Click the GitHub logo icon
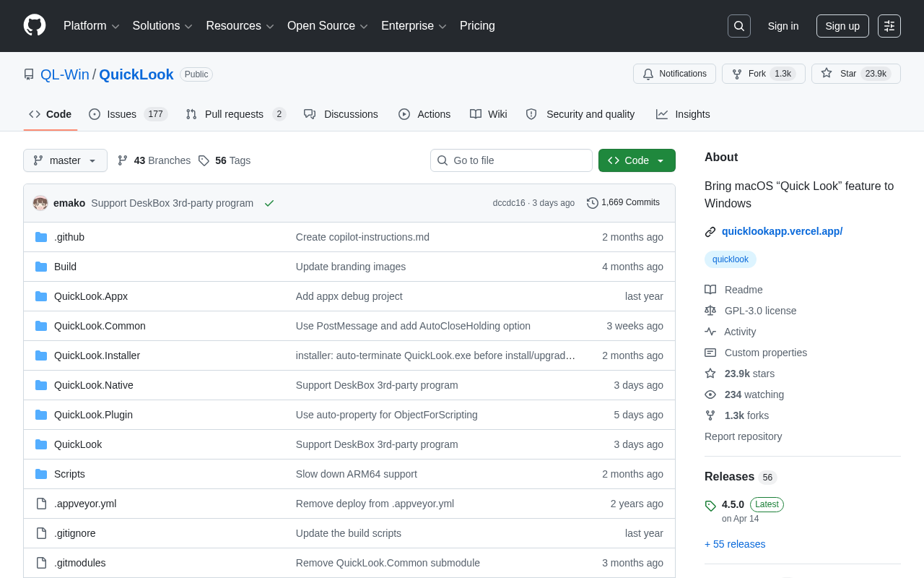This screenshot has height=578, width=924. [x=35, y=25]
